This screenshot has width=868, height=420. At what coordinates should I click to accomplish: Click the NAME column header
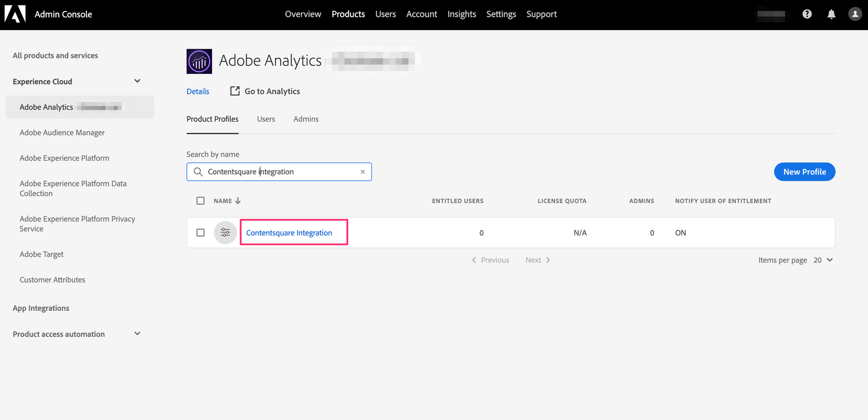pyautogui.click(x=223, y=201)
